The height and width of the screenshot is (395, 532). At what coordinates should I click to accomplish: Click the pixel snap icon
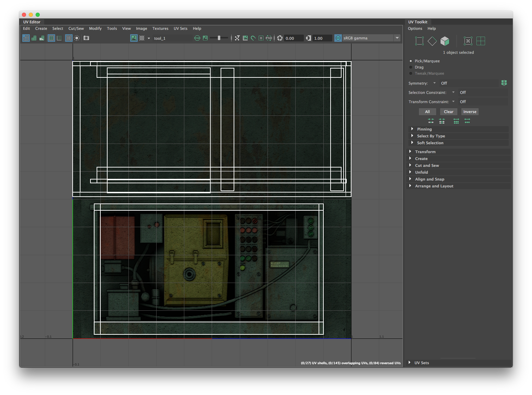pos(261,38)
